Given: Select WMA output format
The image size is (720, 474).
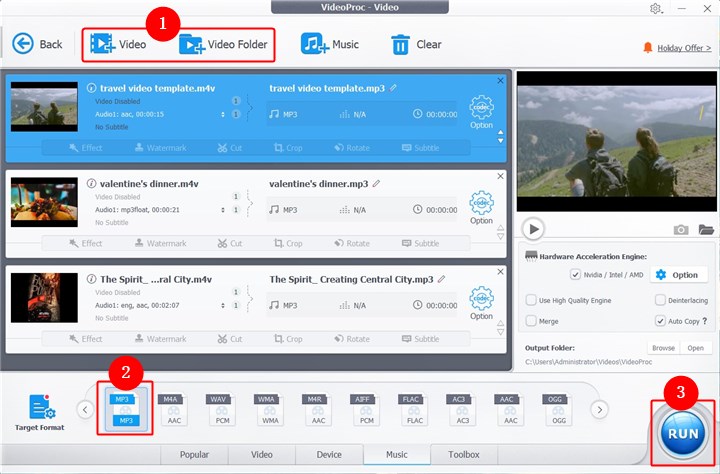Looking at the screenshot, I should click(270, 409).
